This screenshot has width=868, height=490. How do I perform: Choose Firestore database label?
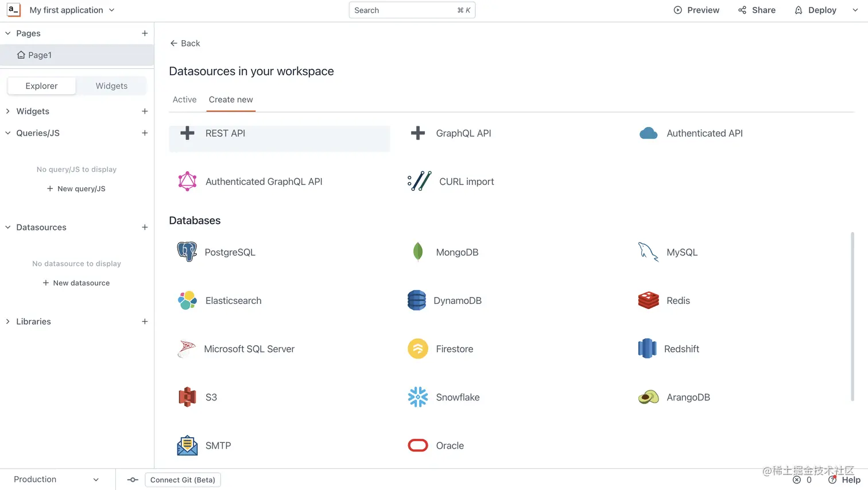[454, 349]
